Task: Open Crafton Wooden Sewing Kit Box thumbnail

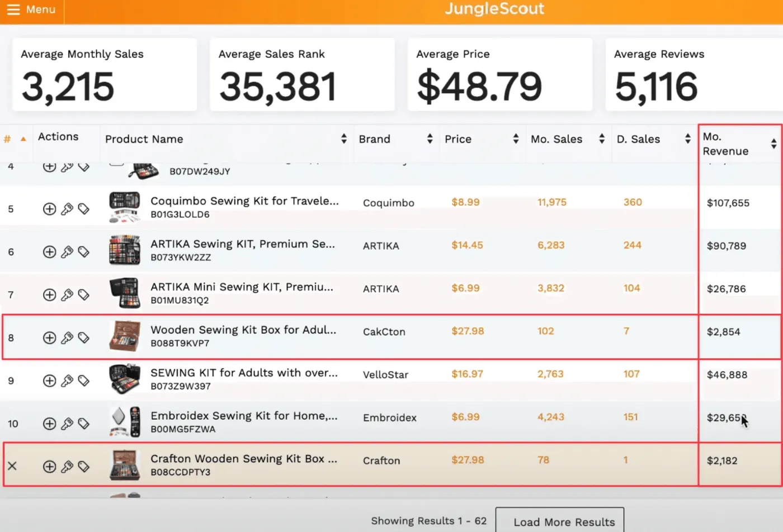Action: coord(125,465)
